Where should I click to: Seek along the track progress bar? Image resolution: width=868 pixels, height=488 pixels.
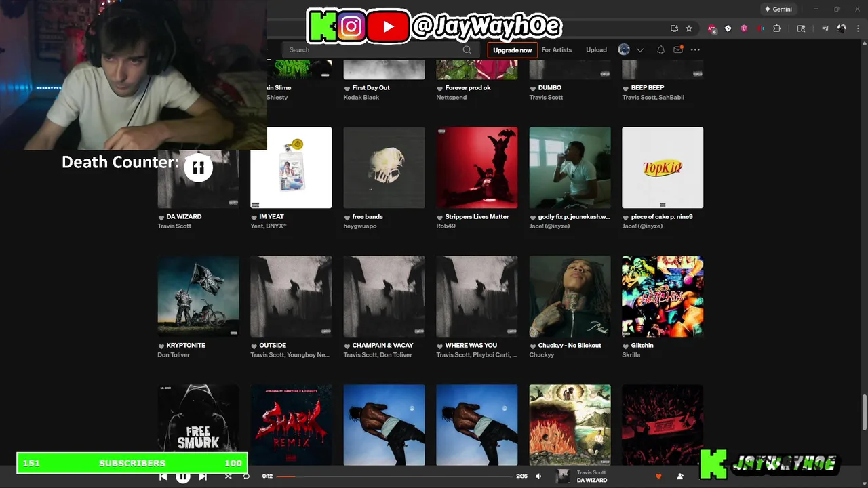(x=393, y=476)
